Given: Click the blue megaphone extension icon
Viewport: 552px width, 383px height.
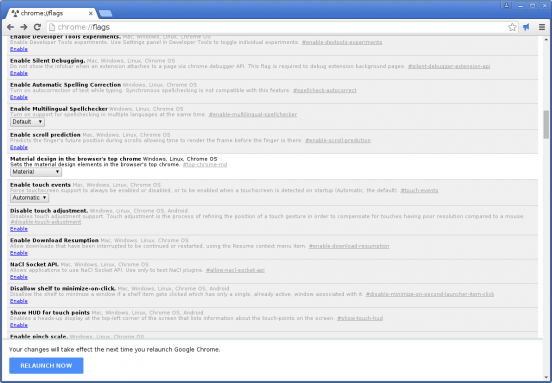Looking at the screenshot, I should click(x=526, y=27).
